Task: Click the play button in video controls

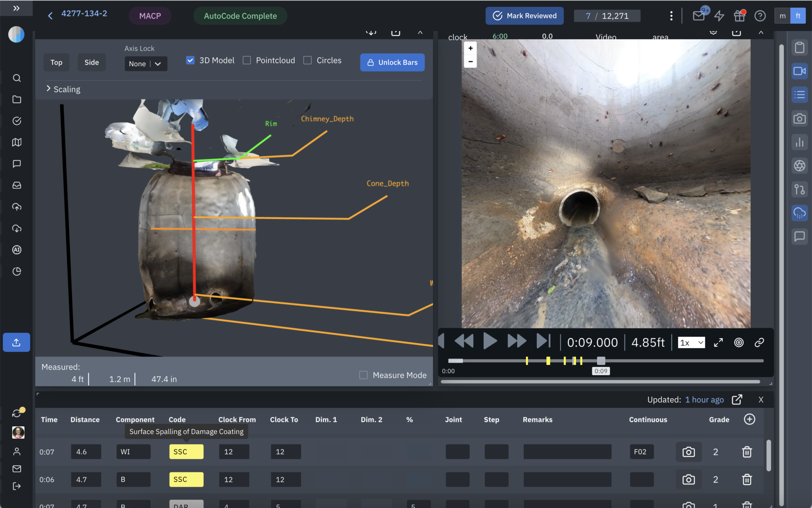Action: (x=490, y=341)
